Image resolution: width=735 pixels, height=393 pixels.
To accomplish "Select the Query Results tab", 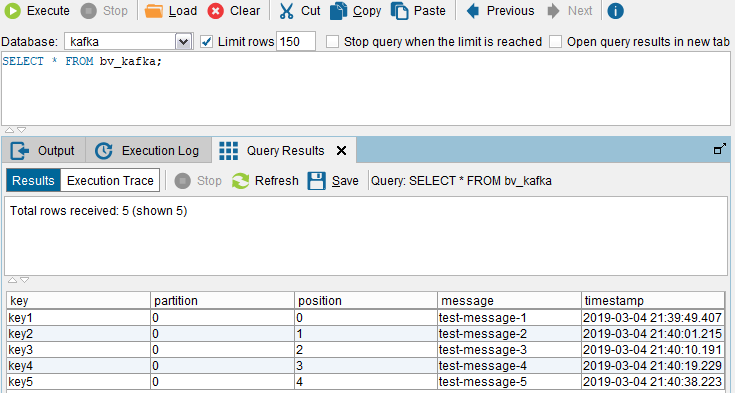I will (x=284, y=151).
